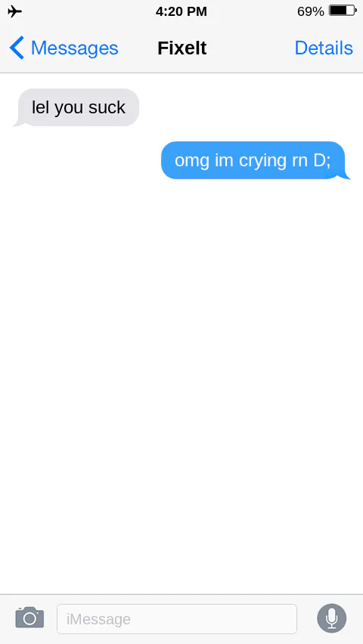The width and height of the screenshot is (363, 644).
Task: Tap the 69% battery percentage indicator
Action: [x=310, y=11]
